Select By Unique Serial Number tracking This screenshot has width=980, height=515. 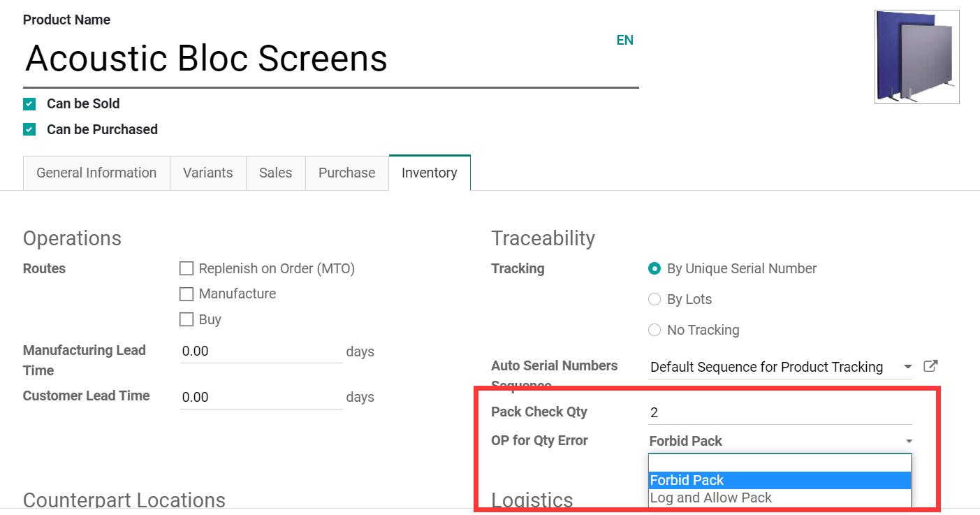click(x=654, y=269)
